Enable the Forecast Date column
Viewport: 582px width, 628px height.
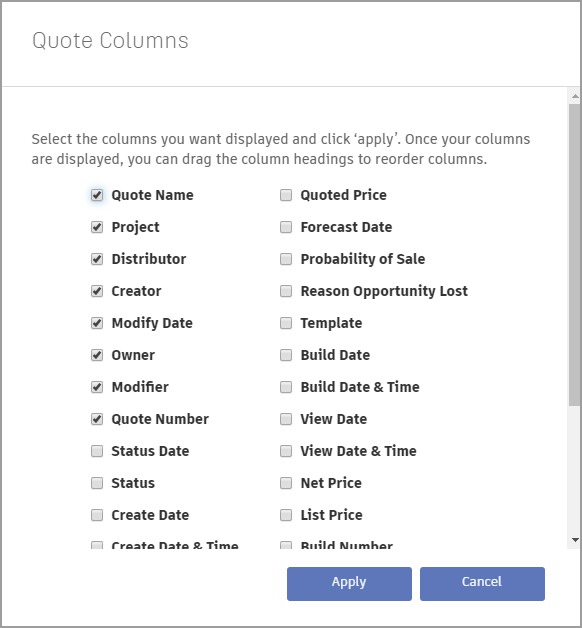pos(286,227)
